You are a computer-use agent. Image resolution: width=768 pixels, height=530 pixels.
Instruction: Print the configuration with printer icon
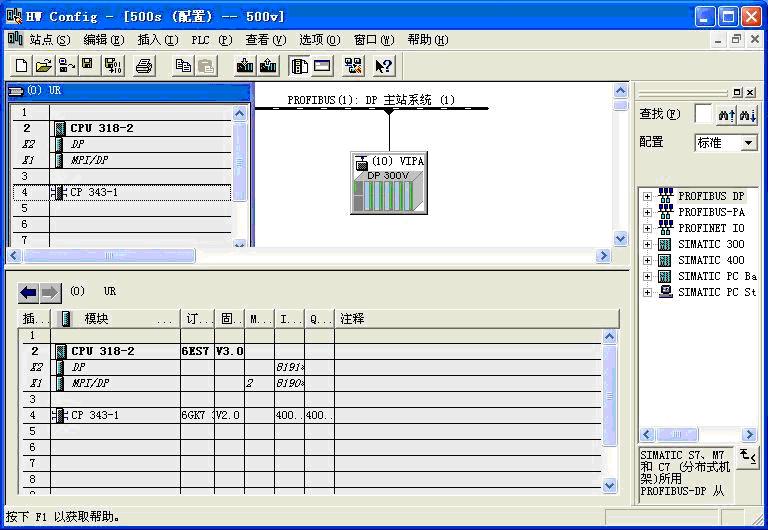[144, 66]
